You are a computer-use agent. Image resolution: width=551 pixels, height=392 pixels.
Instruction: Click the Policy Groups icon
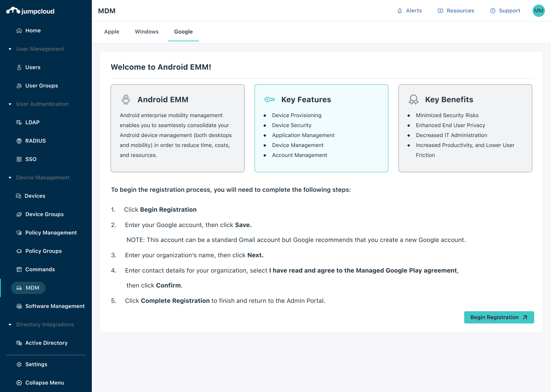pyautogui.click(x=19, y=251)
